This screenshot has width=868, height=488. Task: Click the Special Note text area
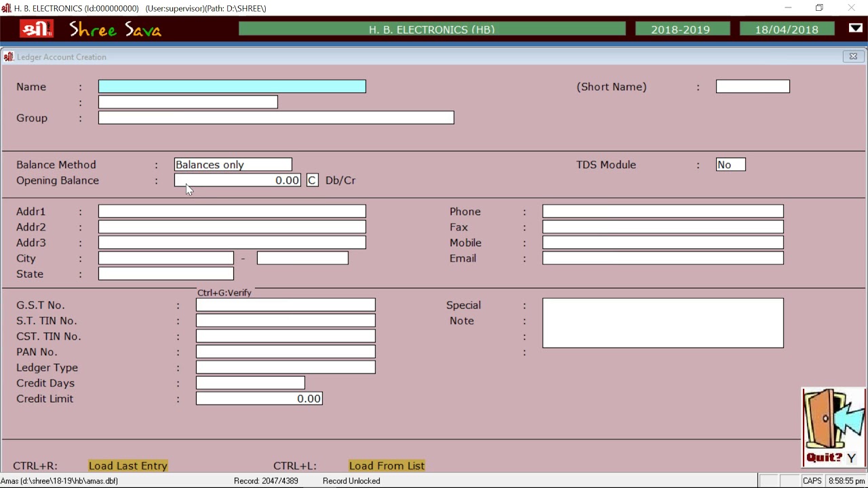pyautogui.click(x=663, y=323)
